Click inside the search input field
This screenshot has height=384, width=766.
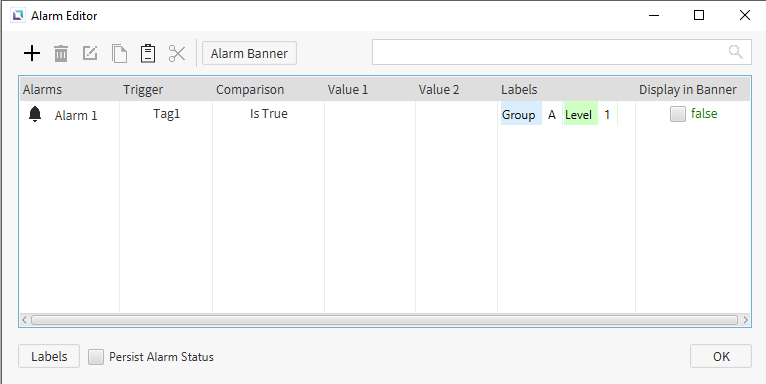(x=549, y=52)
